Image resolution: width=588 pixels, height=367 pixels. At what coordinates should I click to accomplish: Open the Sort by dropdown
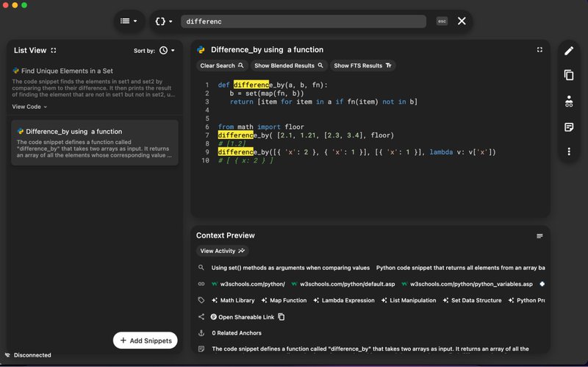167,51
